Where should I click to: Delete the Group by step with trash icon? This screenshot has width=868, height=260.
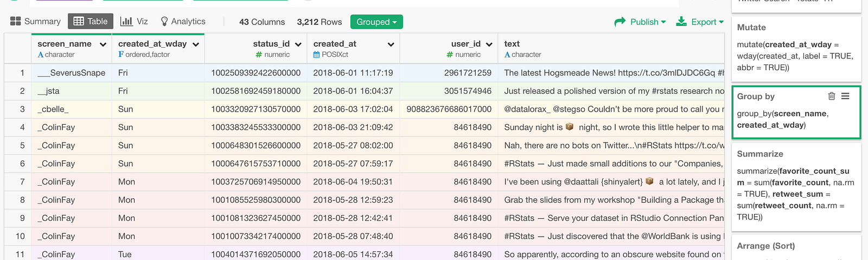(831, 96)
